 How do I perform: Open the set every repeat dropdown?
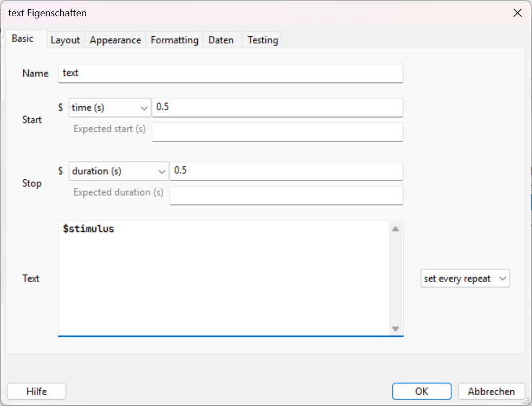[465, 279]
